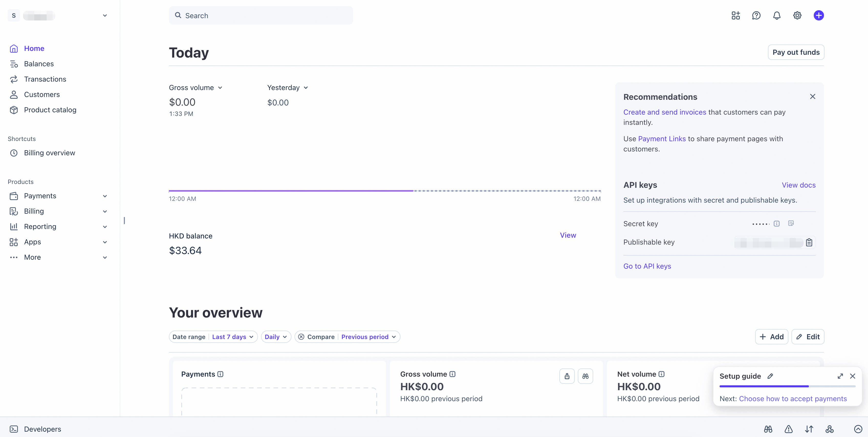The image size is (868, 437).
Task: Click the binoculars icon on Gross volume card
Action: point(585,376)
